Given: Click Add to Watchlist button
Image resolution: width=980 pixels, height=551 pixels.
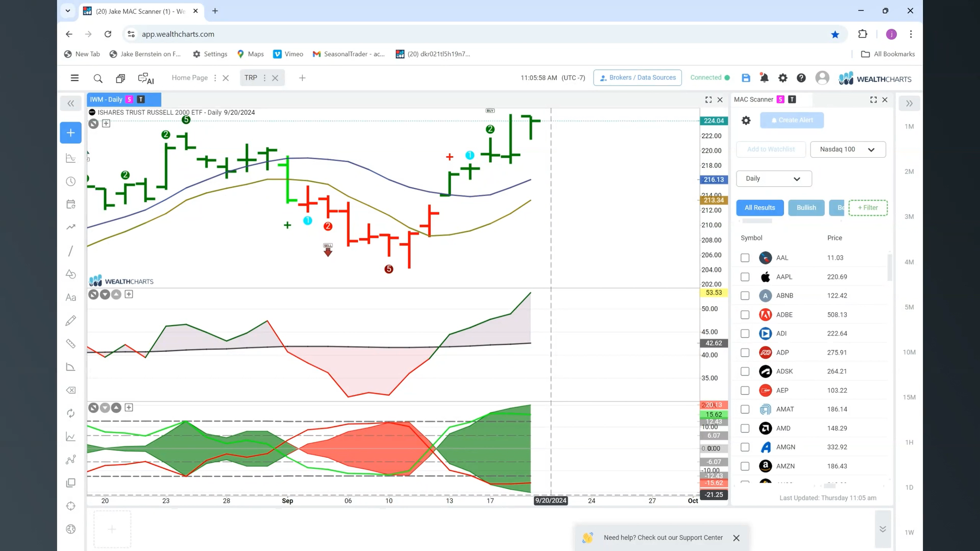Looking at the screenshot, I should (x=771, y=149).
